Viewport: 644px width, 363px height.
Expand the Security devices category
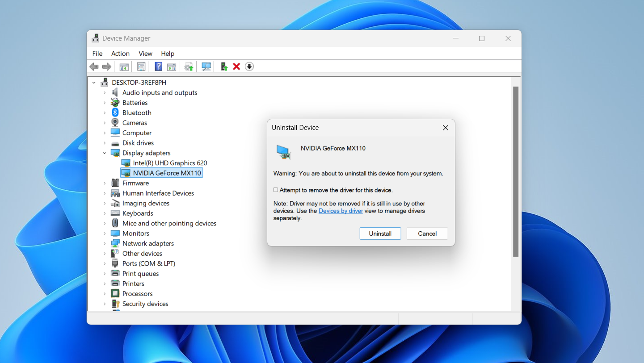tap(105, 304)
